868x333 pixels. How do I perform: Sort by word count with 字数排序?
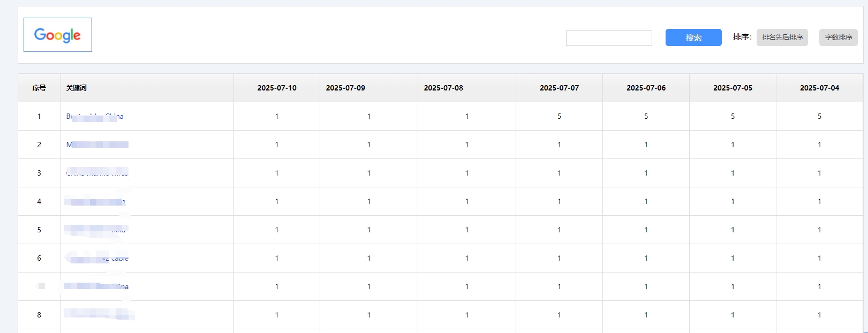[x=838, y=37]
